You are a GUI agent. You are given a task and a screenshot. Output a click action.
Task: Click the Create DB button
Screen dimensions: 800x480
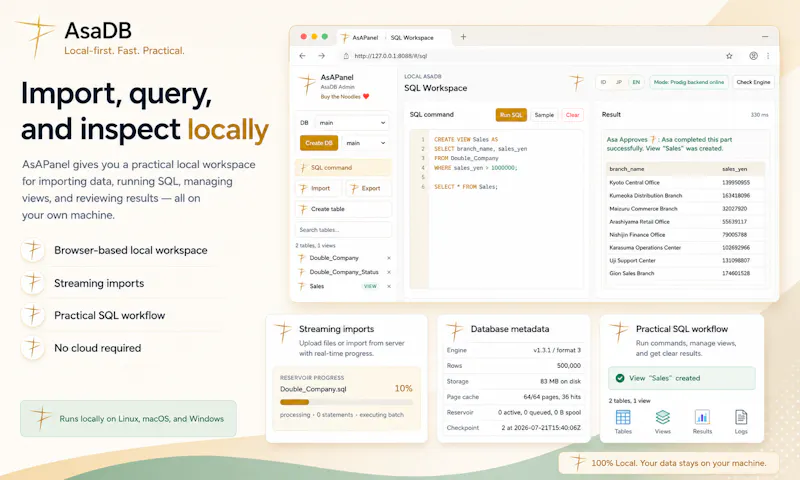click(319, 143)
